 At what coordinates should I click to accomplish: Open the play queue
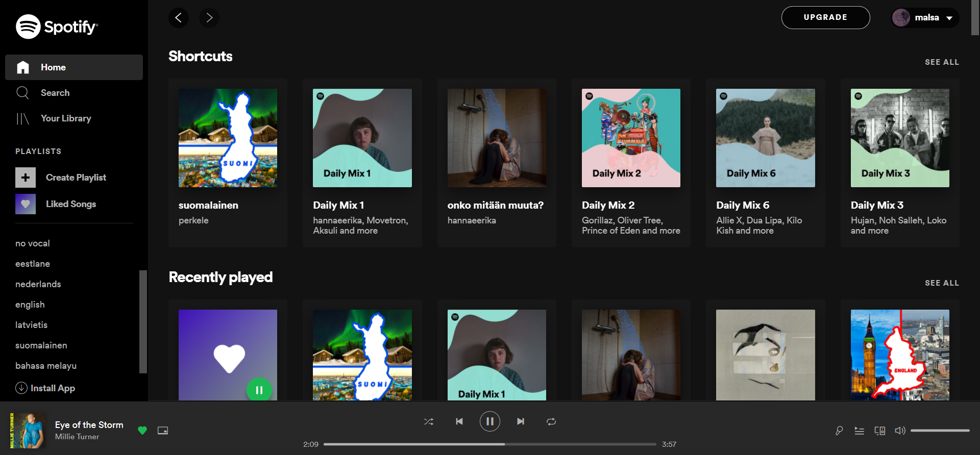pyautogui.click(x=860, y=431)
